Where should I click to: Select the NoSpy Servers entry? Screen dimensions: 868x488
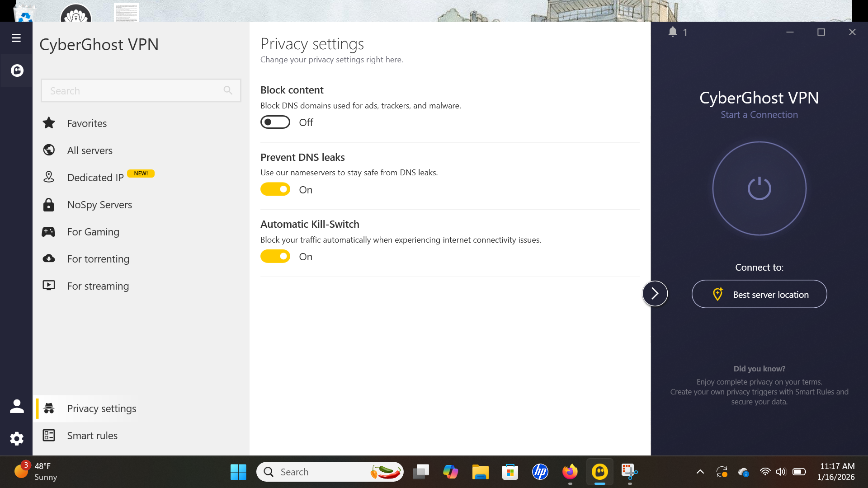pyautogui.click(x=99, y=205)
